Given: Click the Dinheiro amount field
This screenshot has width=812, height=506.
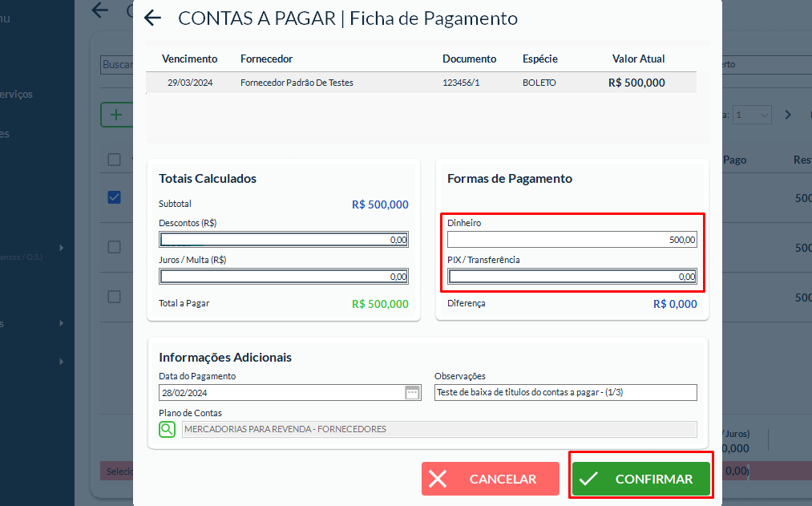Looking at the screenshot, I should coord(572,240).
